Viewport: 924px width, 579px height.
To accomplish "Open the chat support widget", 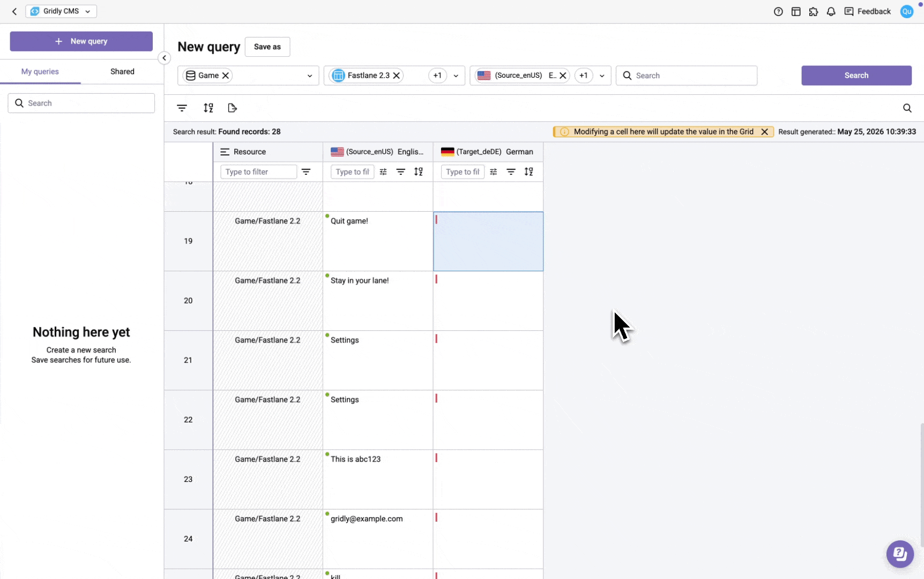I will (900, 554).
